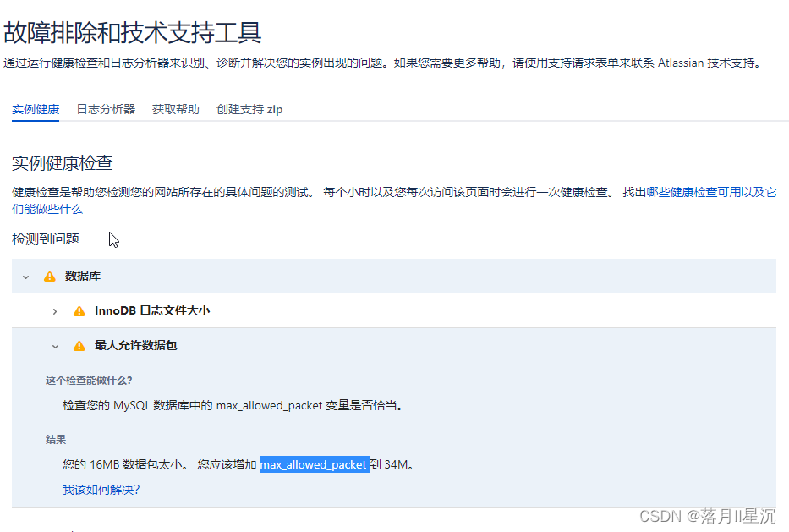Open the 我该如何解决? link
Image resolution: width=789 pixels, height=532 pixels.
click(101, 490)
